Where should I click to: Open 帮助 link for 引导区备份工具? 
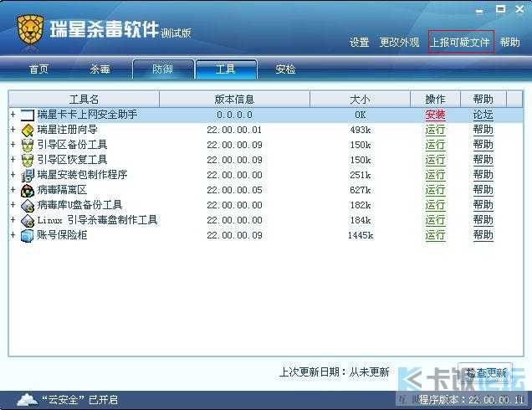[x=483, y=146]
